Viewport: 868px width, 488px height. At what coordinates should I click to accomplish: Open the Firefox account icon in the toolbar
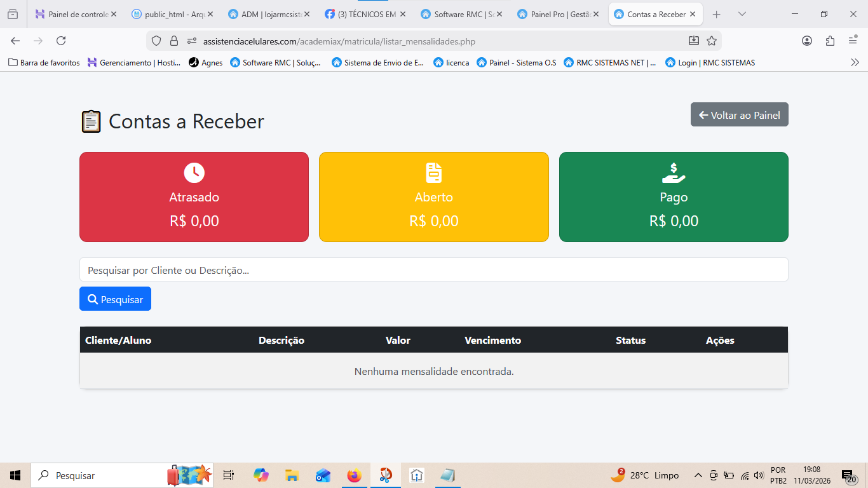tap(806, 41)
